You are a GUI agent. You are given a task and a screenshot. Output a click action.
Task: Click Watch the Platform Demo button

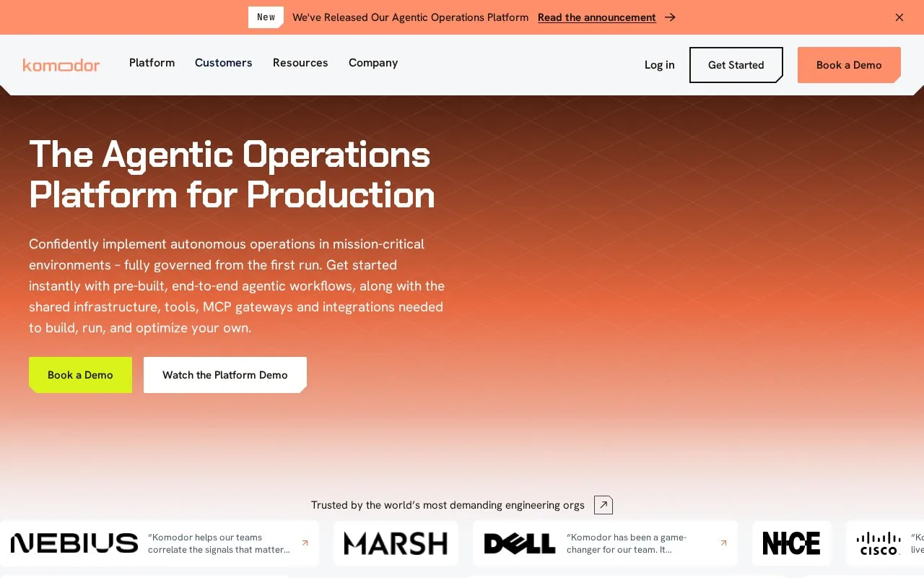pyautogui.click(x=225, y=375)
